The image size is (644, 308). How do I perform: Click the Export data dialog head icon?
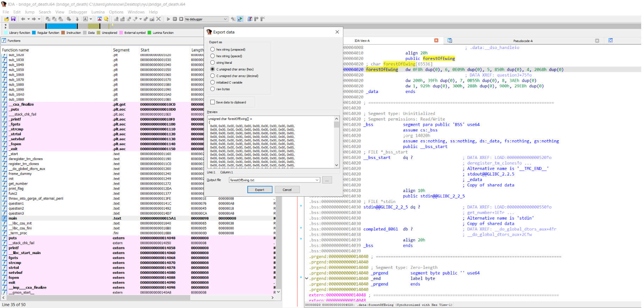(209, 32)
